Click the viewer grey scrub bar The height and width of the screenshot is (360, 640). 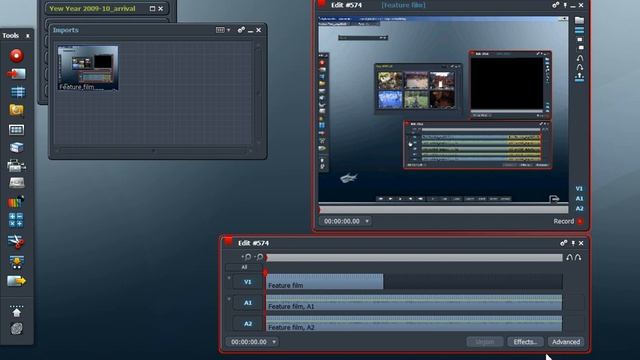443,210
